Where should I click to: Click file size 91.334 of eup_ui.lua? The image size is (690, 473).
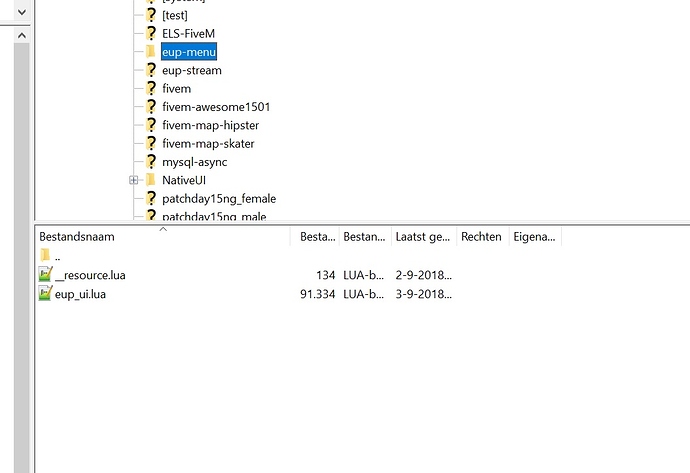coord(317,294)
